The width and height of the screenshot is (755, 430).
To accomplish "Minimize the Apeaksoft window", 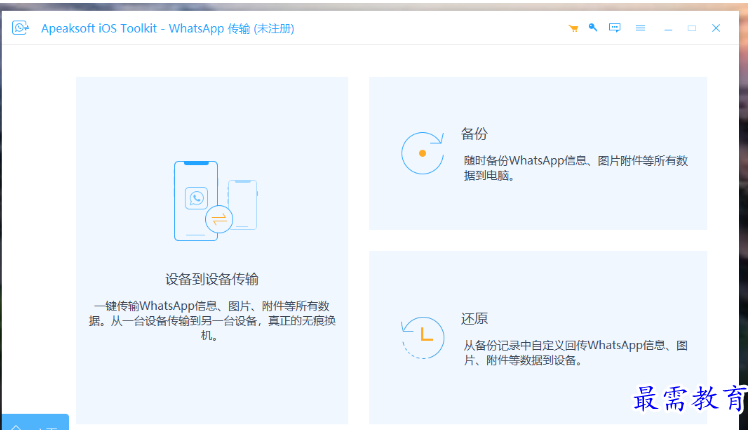I will 668,28.
